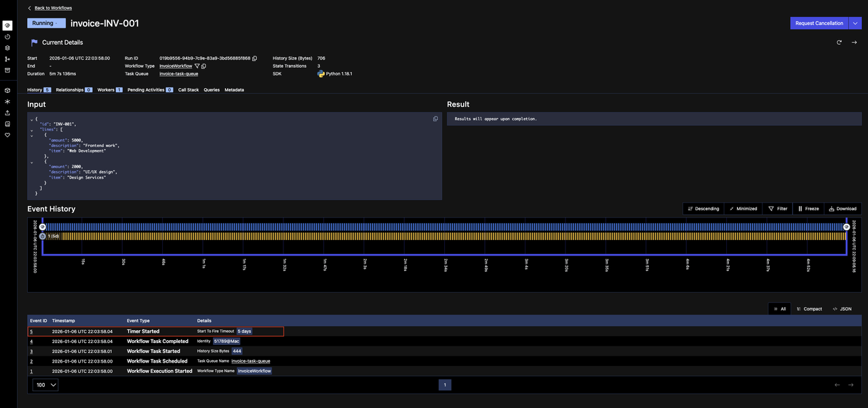Open Namespaces cube icon in sidebar

point(7,90)
